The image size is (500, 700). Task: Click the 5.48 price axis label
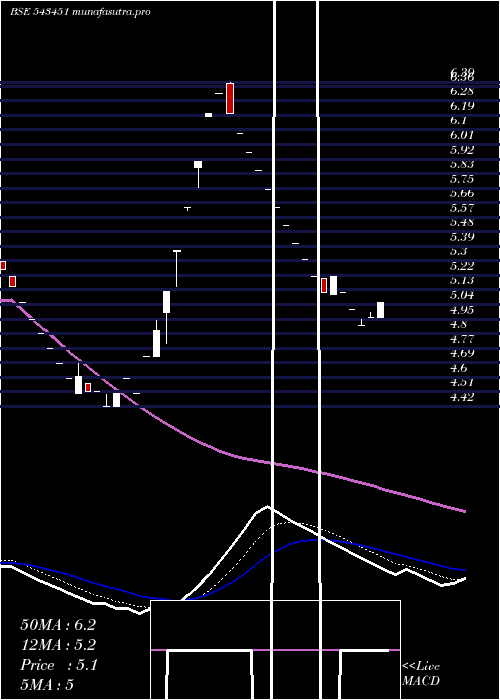tap(462, 222)
